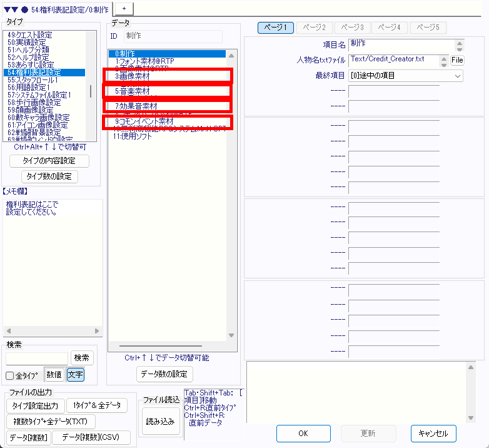Enable the 全タイプ search checkbox
The width and height of the screenshot is (489, 448).
(x=10, y=375)
